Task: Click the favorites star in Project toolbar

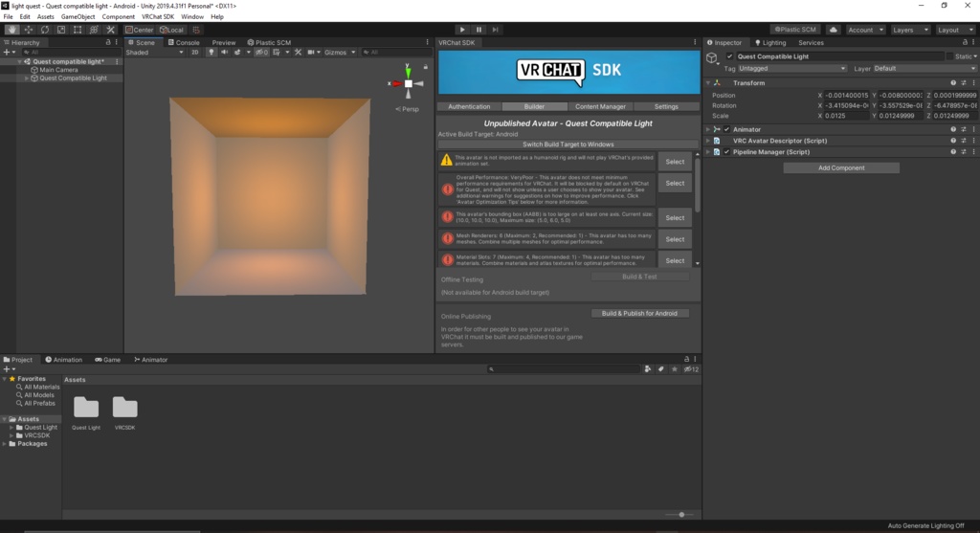Action: [675, 369]
